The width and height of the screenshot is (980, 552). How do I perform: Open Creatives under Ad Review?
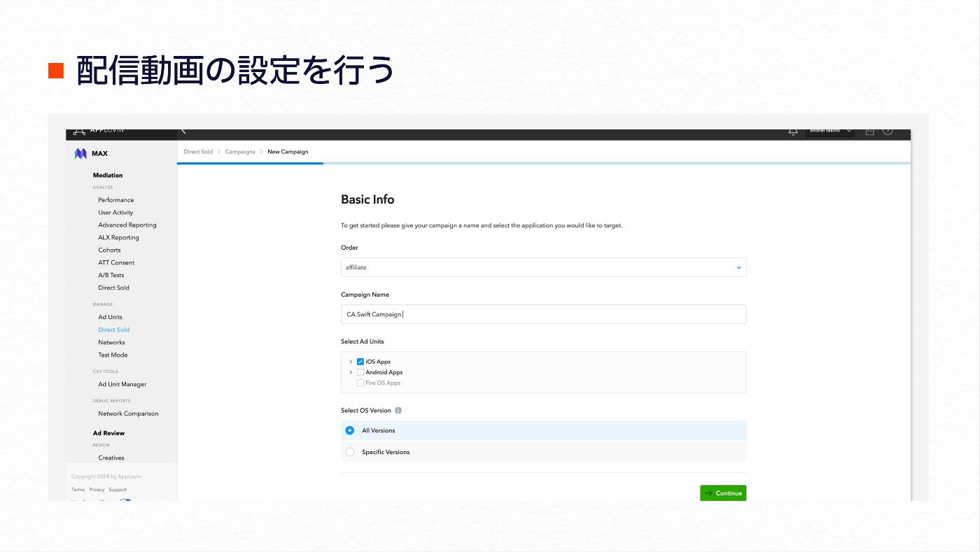111,458
